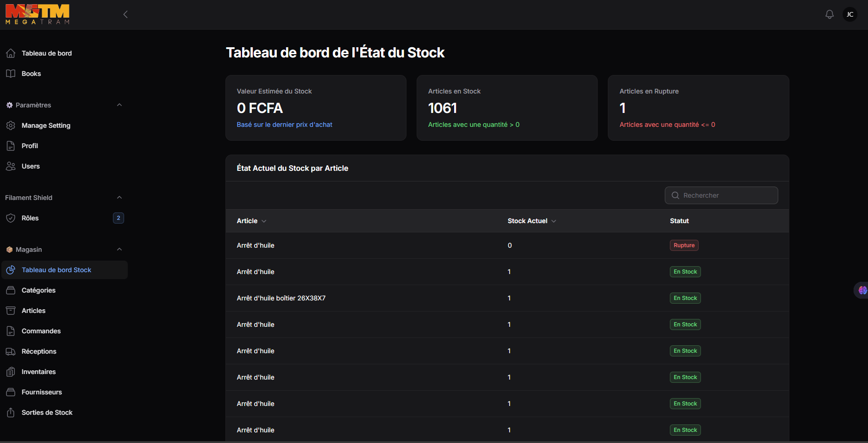868x443 pixels.
Task: Click the red Rupture status badge
Action: [x=684, y=245]
